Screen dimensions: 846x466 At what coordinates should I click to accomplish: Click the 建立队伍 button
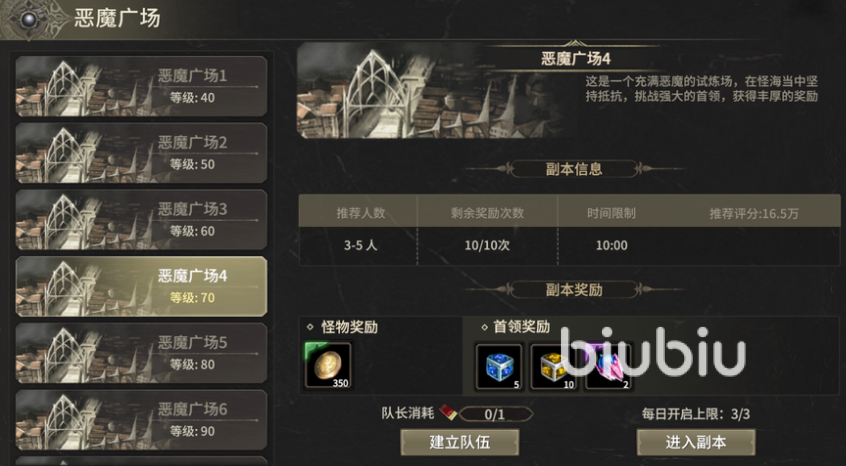[460, 442]
